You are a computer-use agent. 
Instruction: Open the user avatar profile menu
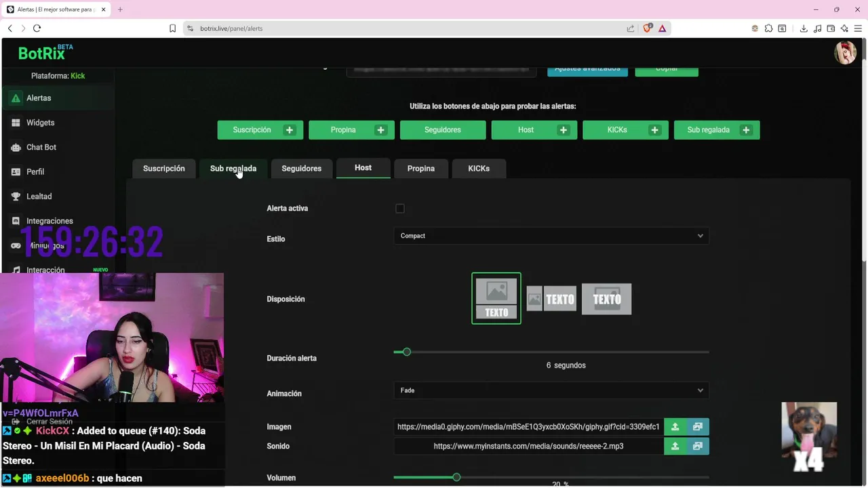[845, 53]
